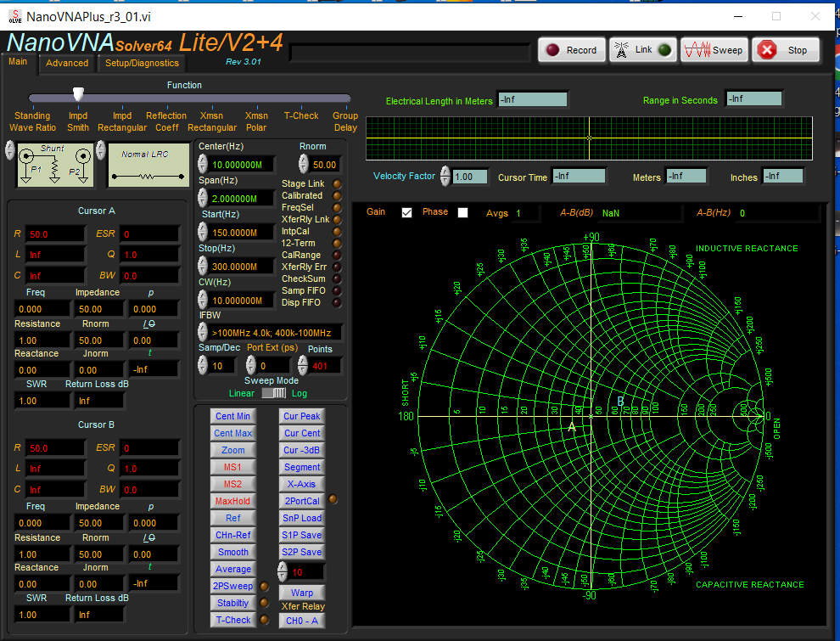The height and width of the screenshot is (641, 840).
Task: Click the Cent Max button
Action: (233, 433)
